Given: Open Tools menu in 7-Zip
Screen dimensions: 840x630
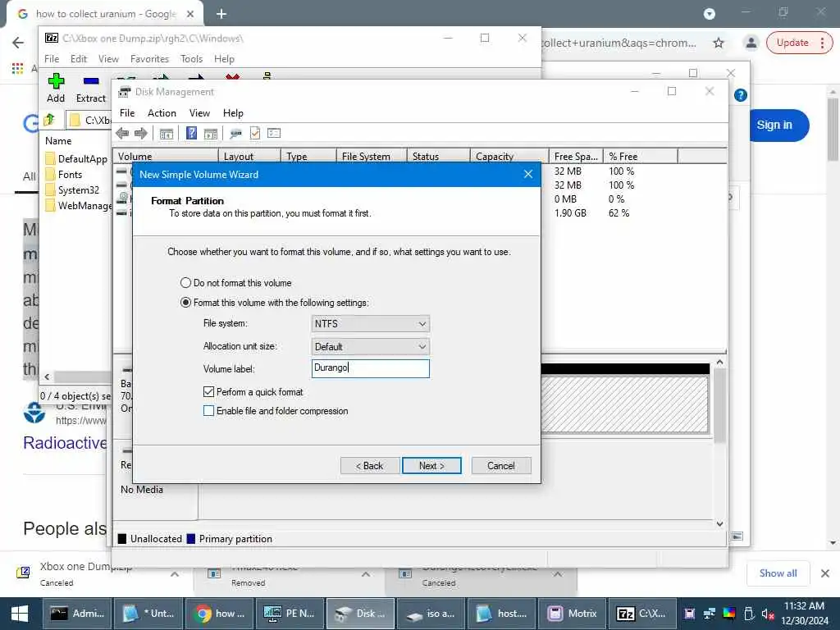Looking at the screenshot, I should 191,59.
